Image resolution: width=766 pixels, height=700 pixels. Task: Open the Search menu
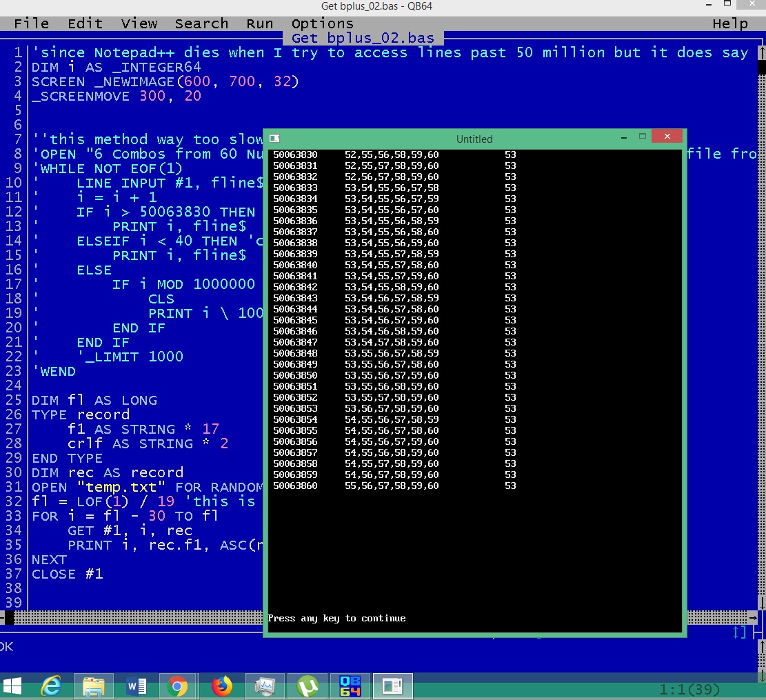[201, 23]
